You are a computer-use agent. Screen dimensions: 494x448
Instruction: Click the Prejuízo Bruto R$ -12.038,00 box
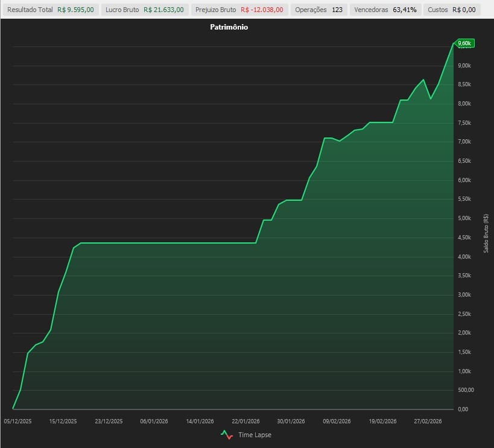(x=239, y=10)
